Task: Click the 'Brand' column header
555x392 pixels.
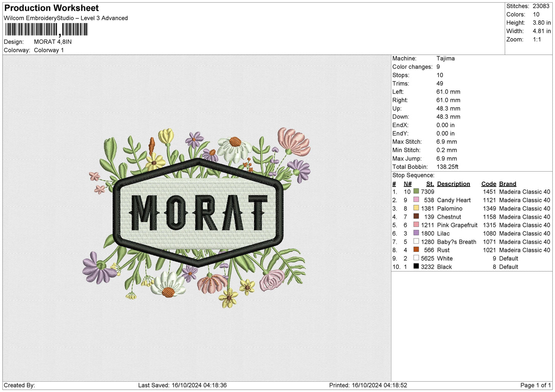Action: point(507,184)
